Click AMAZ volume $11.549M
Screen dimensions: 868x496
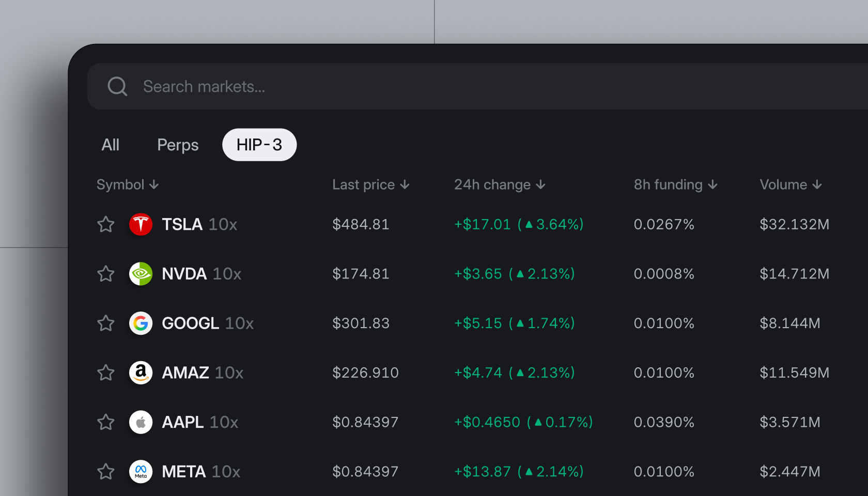(795, 373)
